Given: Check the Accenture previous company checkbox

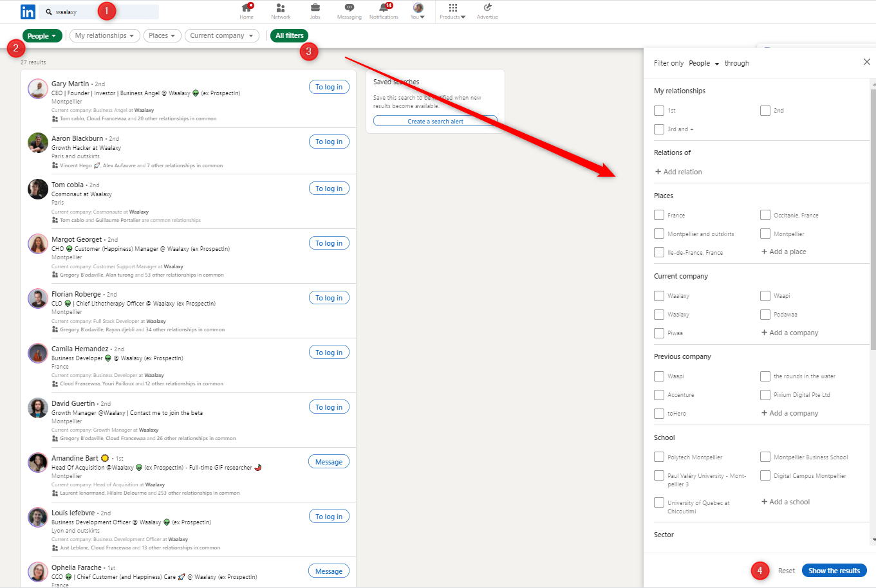Looking at the screenshot, I should click(x=659, y=395).
